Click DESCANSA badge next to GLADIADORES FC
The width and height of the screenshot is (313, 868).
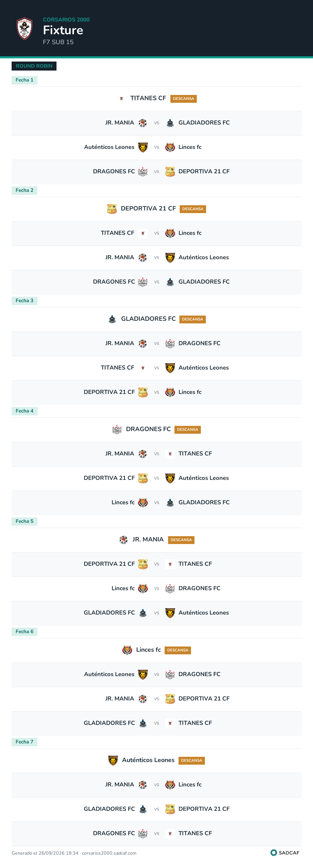pyautogui.click(x=192, y=319)
